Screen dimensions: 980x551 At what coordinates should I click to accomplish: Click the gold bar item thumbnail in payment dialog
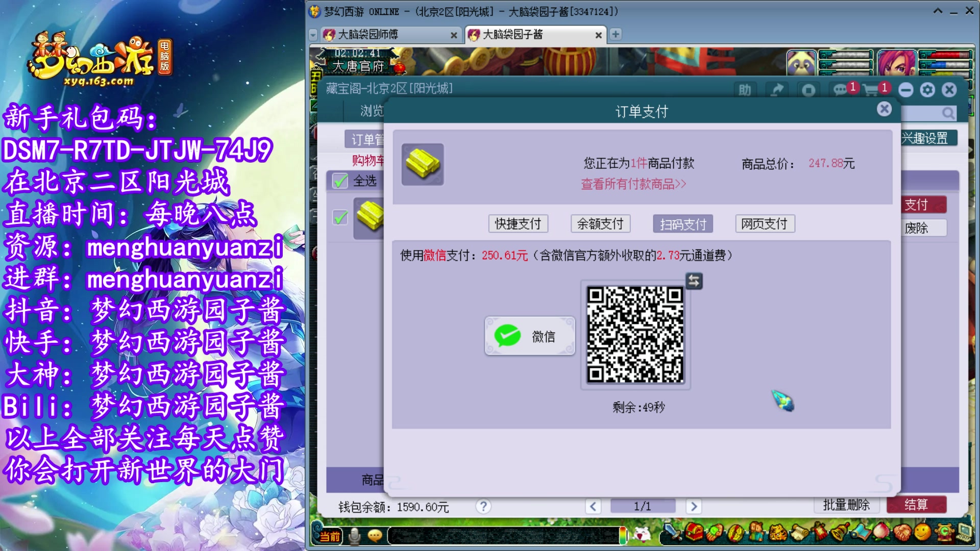[422, 164]
